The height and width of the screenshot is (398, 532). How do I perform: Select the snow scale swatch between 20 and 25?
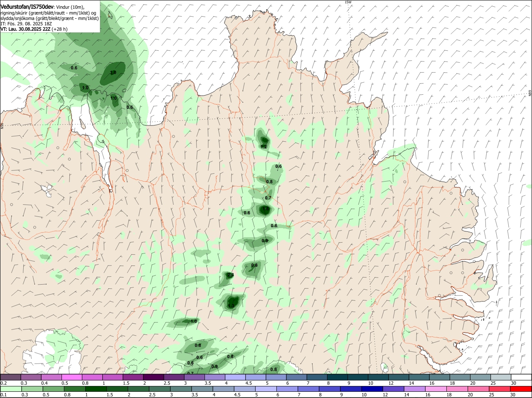[x=480, y=377]
